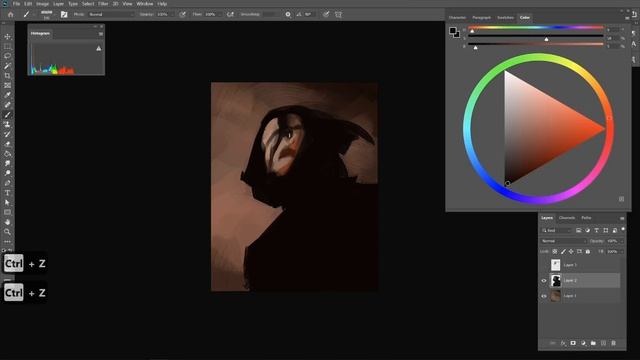Open the layer blend mode Normal dropdown
Viewport: 640px width, 360px height.
(563, 241)
